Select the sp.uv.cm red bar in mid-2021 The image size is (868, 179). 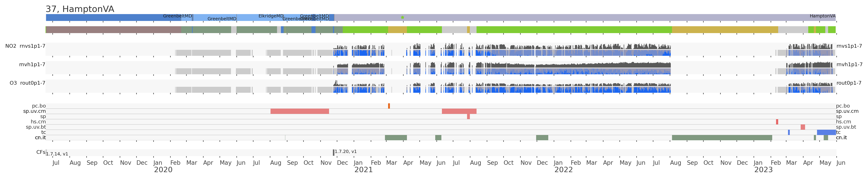[x=459, y=111]
